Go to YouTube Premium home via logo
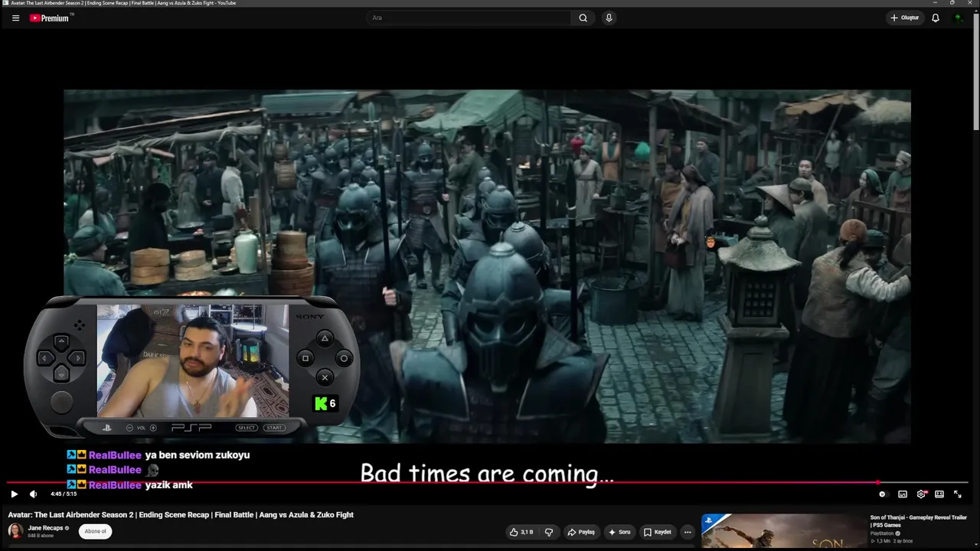 51,18
